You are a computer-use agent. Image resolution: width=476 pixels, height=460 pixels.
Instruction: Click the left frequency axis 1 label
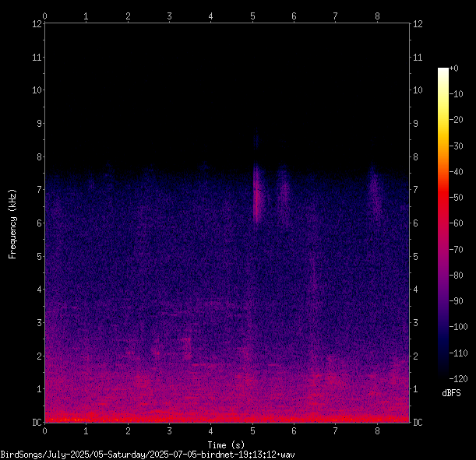point(40,389)
